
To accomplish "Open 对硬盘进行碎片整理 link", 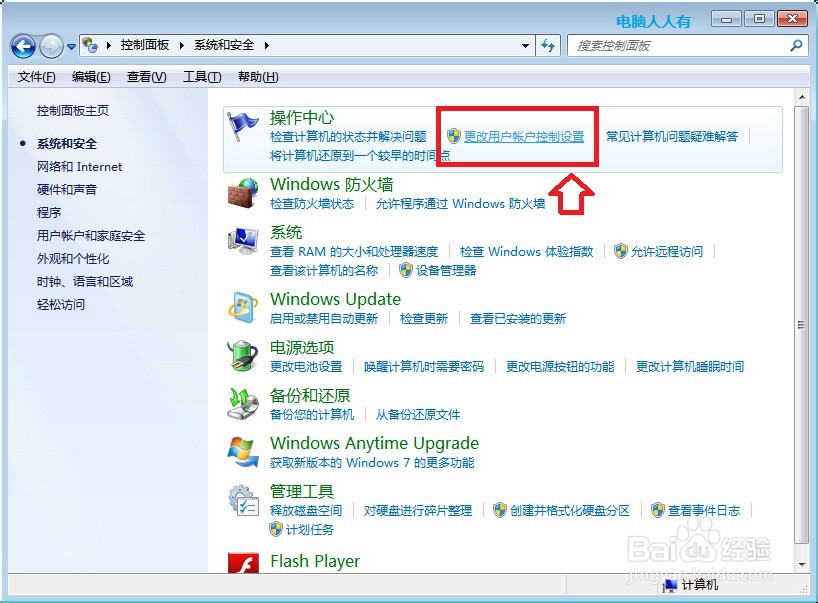I will 418,510.
